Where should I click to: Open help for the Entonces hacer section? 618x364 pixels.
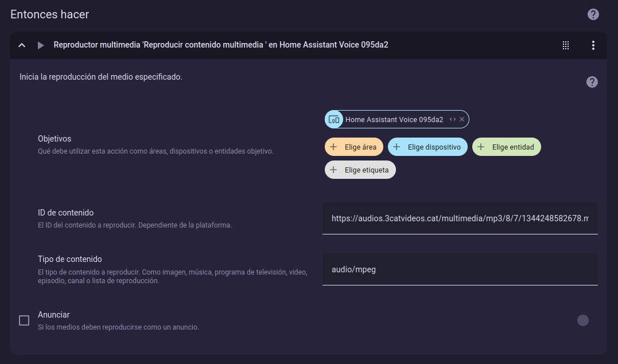[x=593, y=14]
